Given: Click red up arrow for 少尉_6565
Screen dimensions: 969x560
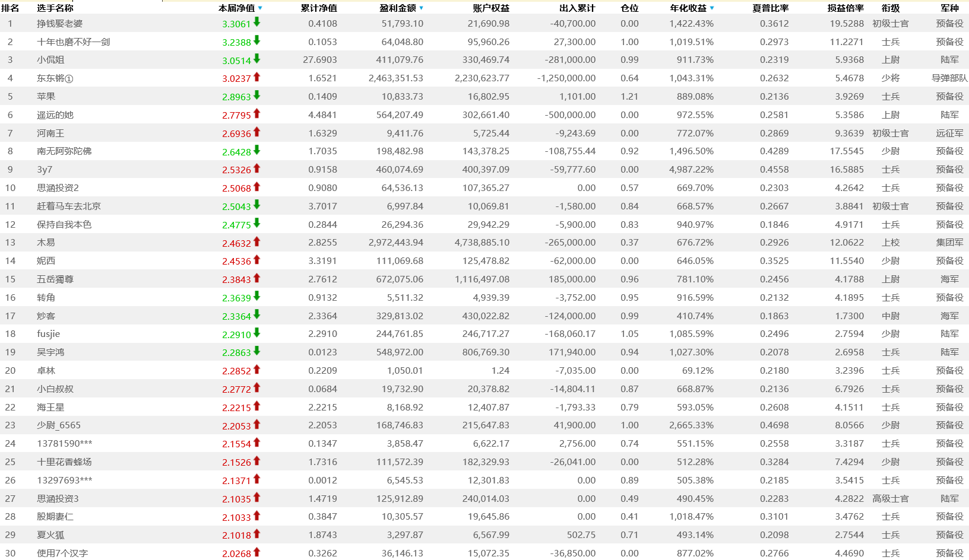Looking at the screenshot, I should pos(257,424).
